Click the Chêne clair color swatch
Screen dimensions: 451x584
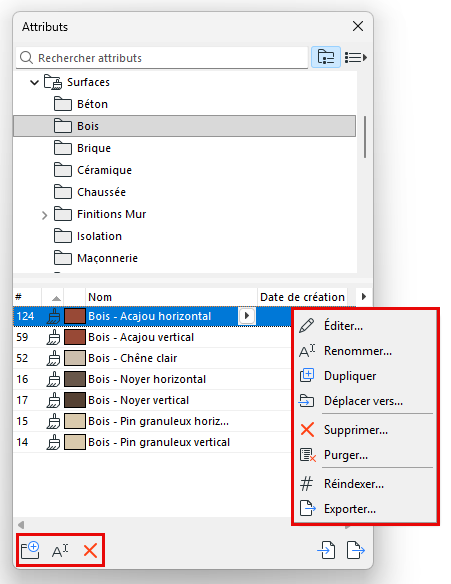(x=75, y=358)
